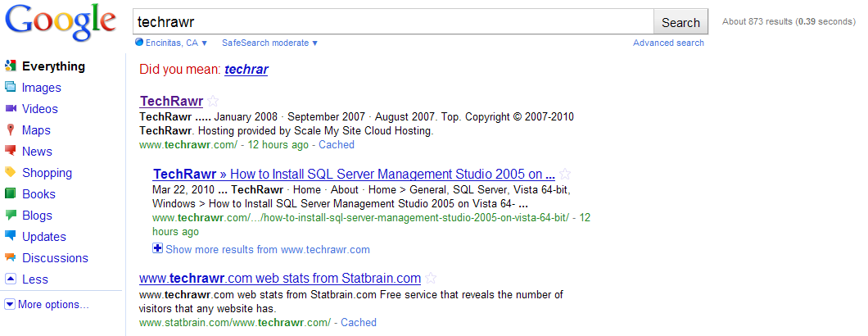This screenshot has height=336, width=868.
Task: Select the Blogs search category
Action: click(x=37, y=216)
